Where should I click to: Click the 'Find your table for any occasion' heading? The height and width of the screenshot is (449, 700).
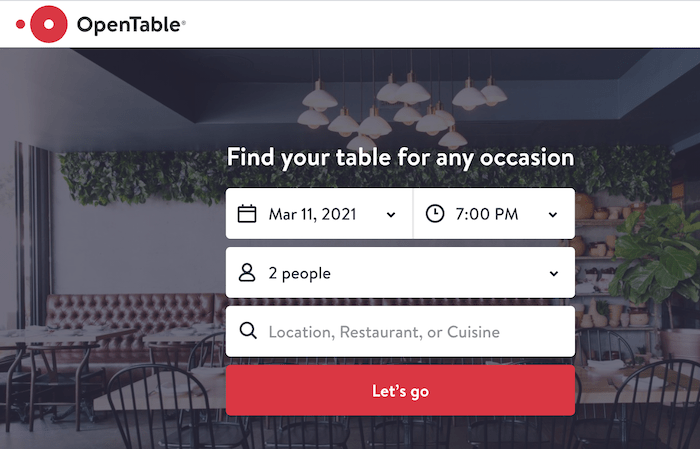400,157
